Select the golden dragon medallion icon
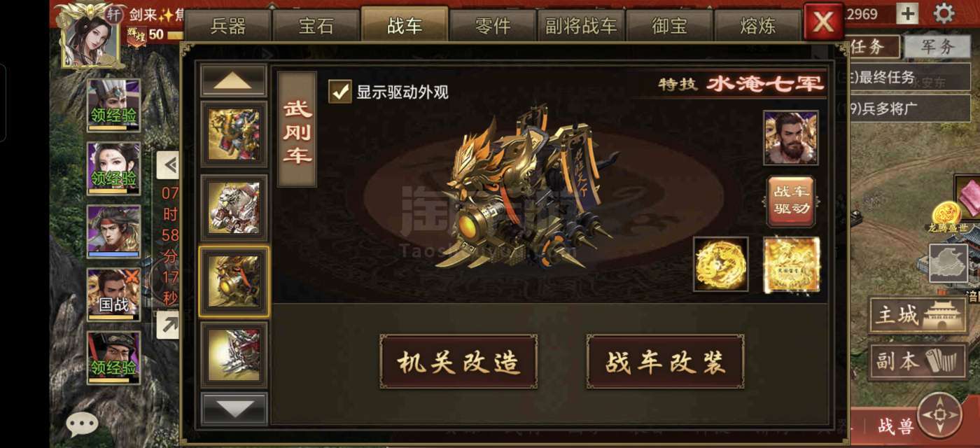The image size is (980, 448). [x=721, y=264]
